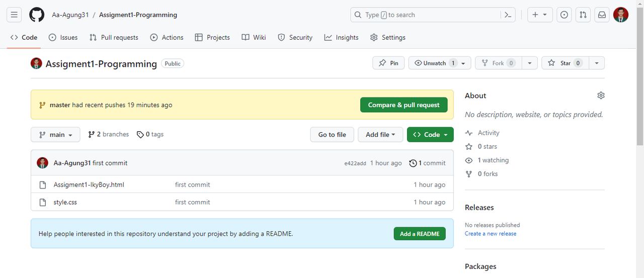This screenshot has width=644, height=278.
Task: Open repository About settings gear
Action: point(601,96)
